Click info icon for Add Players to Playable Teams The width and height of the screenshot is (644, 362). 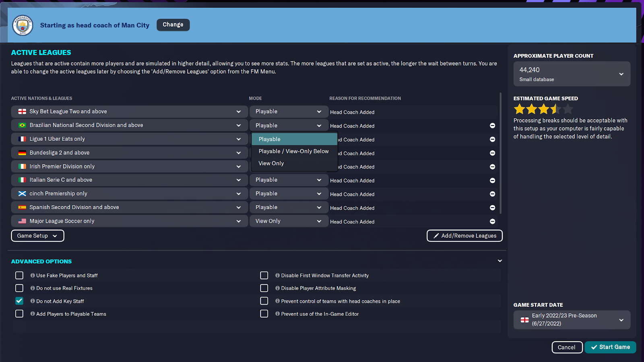click(33, 314)
